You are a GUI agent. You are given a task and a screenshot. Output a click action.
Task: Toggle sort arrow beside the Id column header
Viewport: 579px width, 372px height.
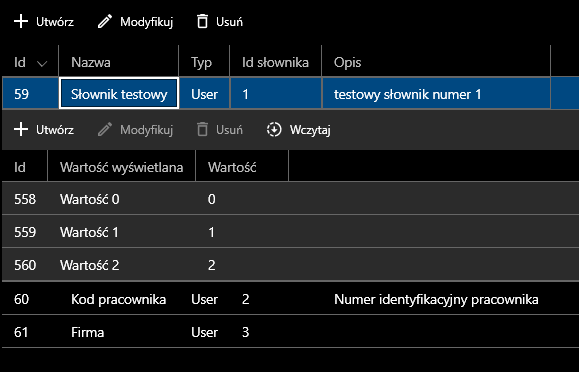(42, 64)
